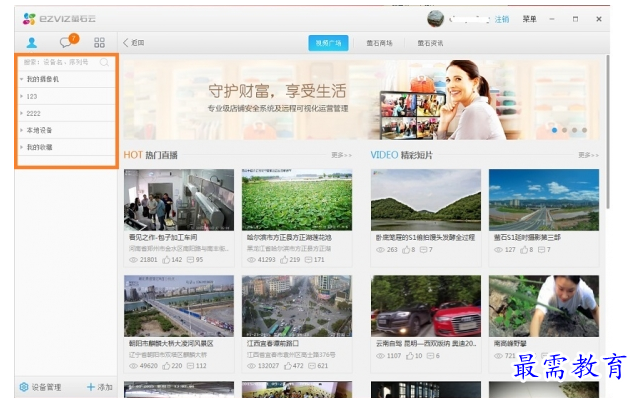Click the eye views icon showing 127
Screen dimensions: 635x398
point(499,250)
